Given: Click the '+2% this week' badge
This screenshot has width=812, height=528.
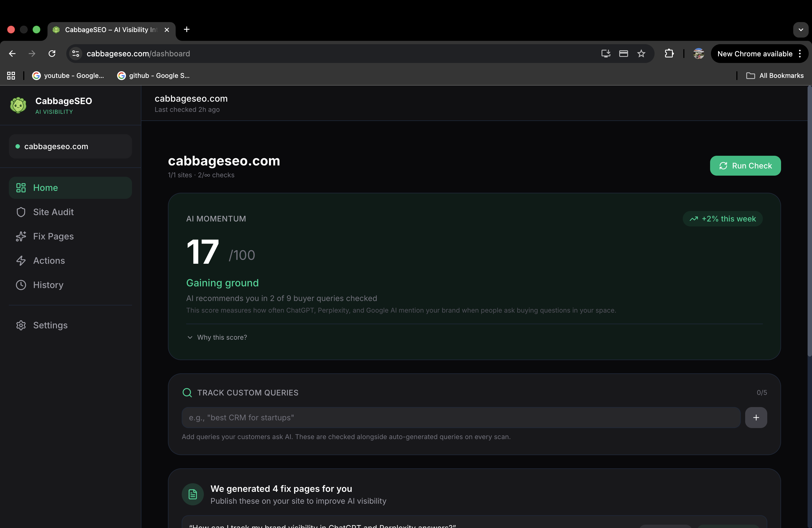Looking at the screenshot, I should pyautogui.click(x=723, y=219).
